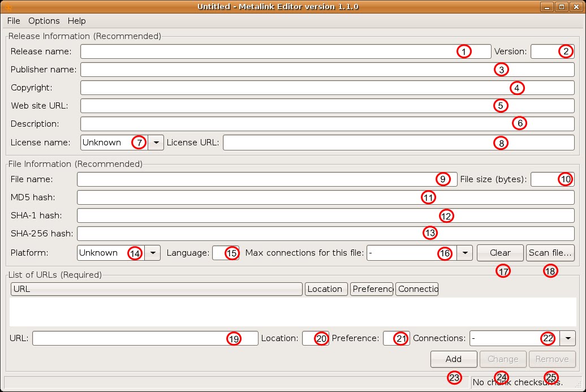Maximize the Metalink Editor window

pyautogui.click(x=562, y=7)
